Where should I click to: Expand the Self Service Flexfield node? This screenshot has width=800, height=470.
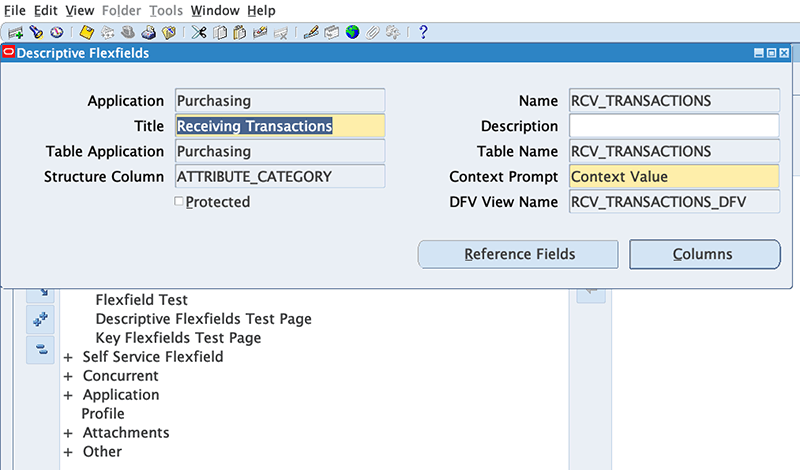(x=68, y=357)
